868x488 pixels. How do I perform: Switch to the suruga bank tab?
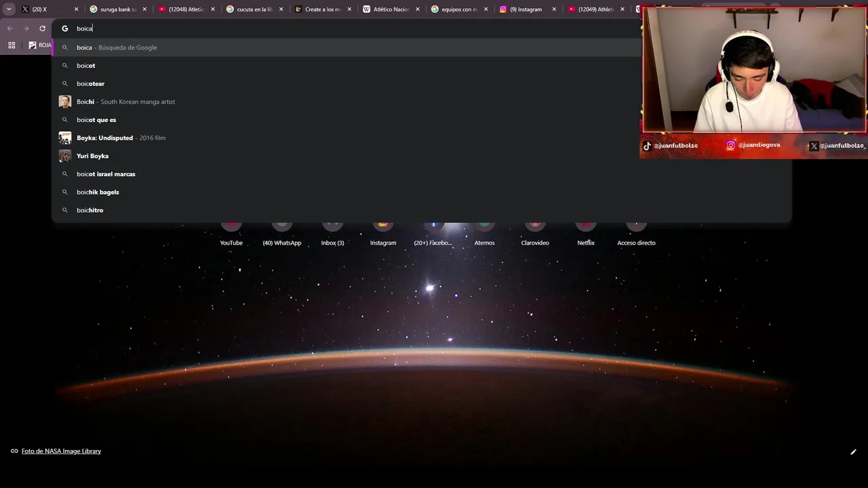pos(119,9)
